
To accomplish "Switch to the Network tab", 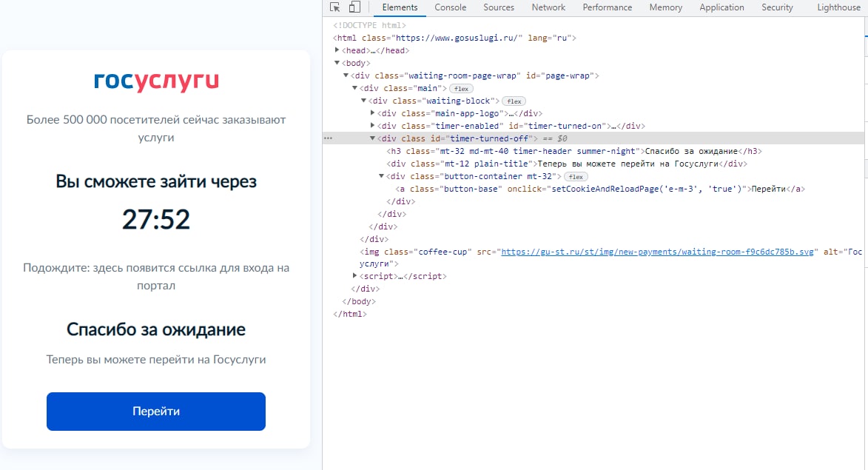I will coord(548,7).
